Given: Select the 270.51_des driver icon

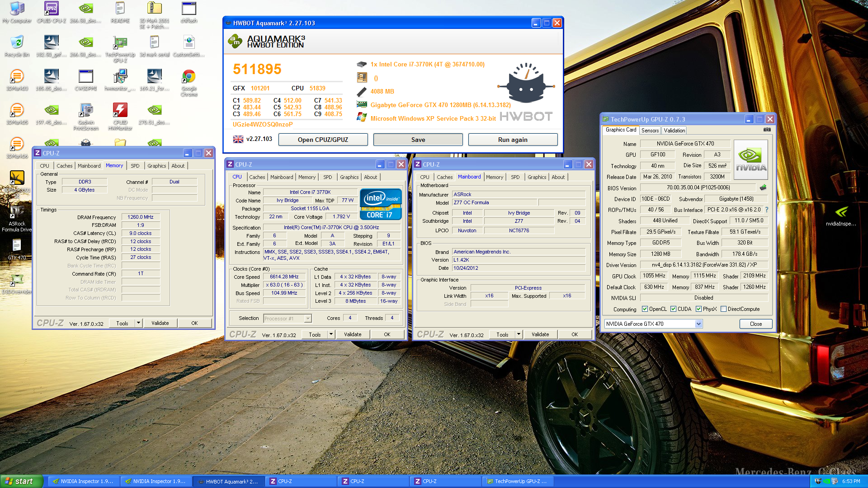Looking at the screenshot, I should (x=154, y=114).
